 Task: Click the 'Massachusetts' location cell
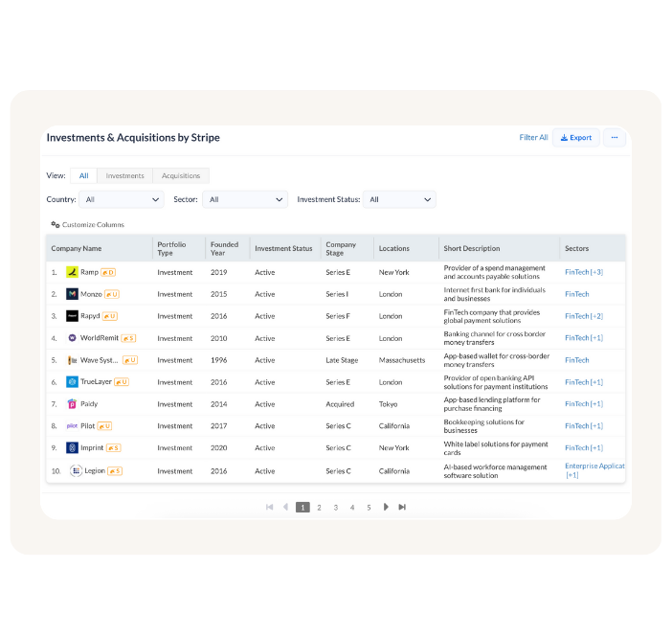(x=401, y=360)
